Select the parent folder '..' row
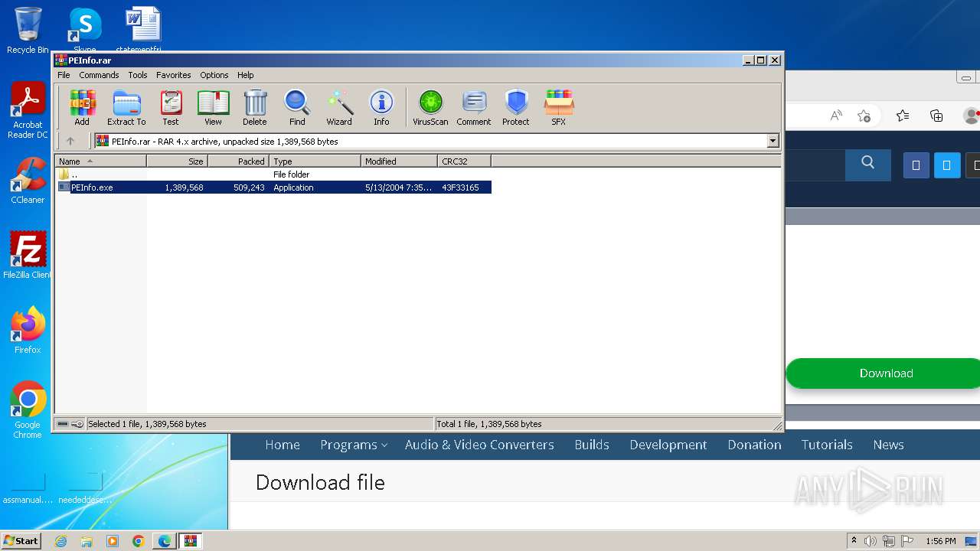The width and height of the screenshot is (980, 551). (x=274, y=174)
